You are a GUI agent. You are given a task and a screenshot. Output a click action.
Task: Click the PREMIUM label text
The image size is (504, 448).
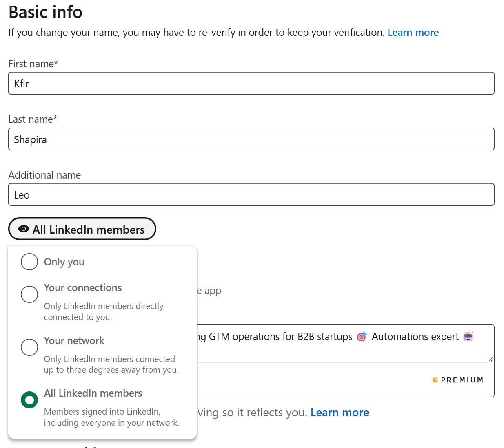coord(462,380)
